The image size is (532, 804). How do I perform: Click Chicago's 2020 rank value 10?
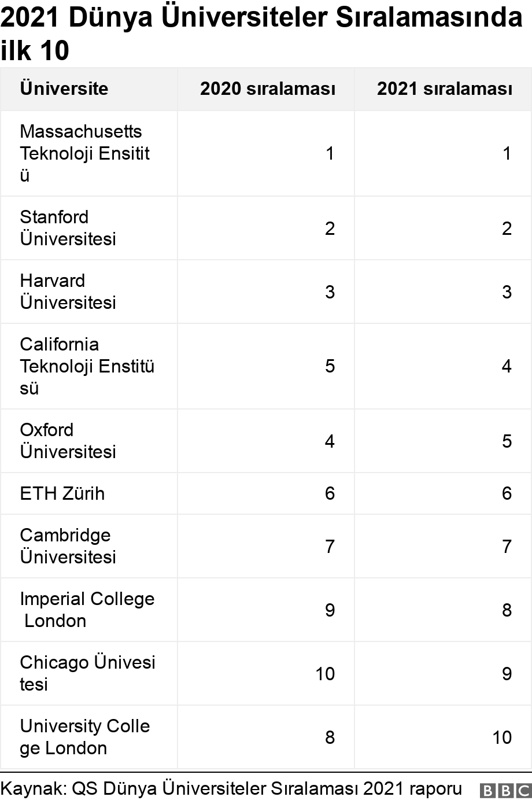click(x=325, y=673)
